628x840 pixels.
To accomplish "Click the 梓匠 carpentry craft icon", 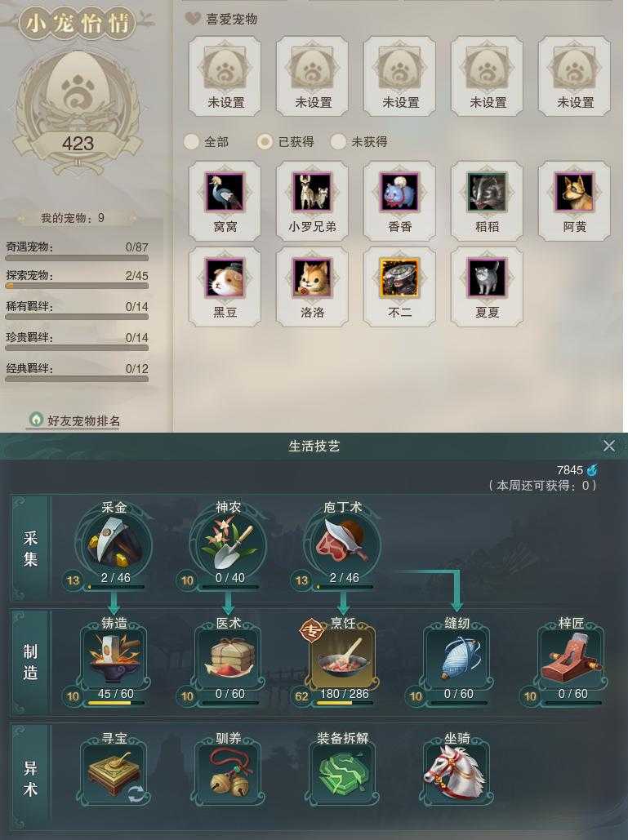I will point(571,659).
